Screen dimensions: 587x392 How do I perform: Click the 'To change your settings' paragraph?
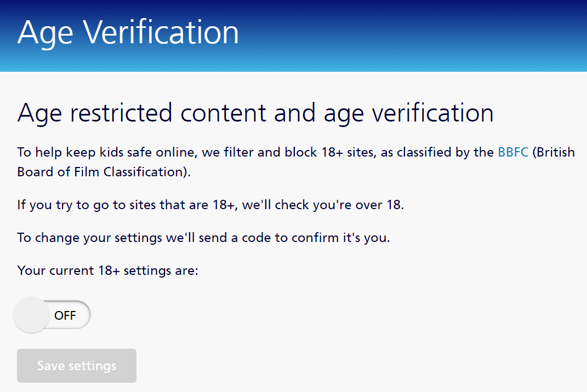tap(203, 238)
